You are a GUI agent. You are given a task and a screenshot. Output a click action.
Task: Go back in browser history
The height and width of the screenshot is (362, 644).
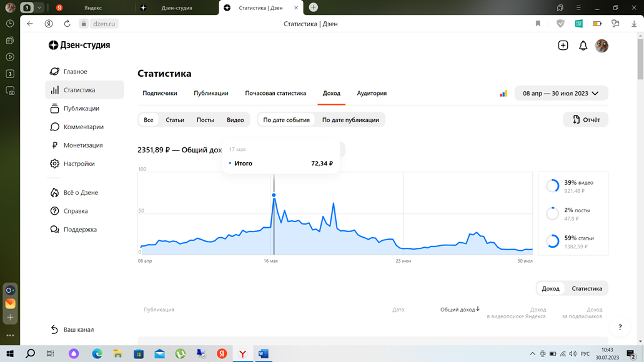tap(30, 24)
